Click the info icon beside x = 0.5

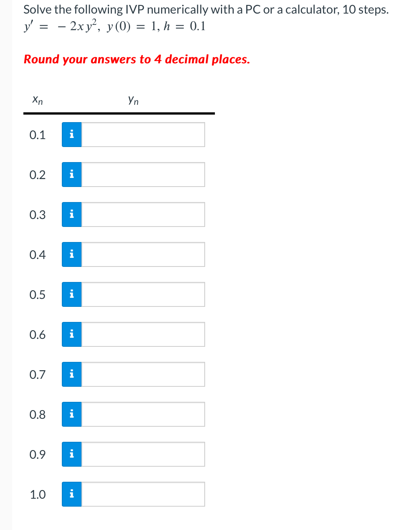coord(72,294)
